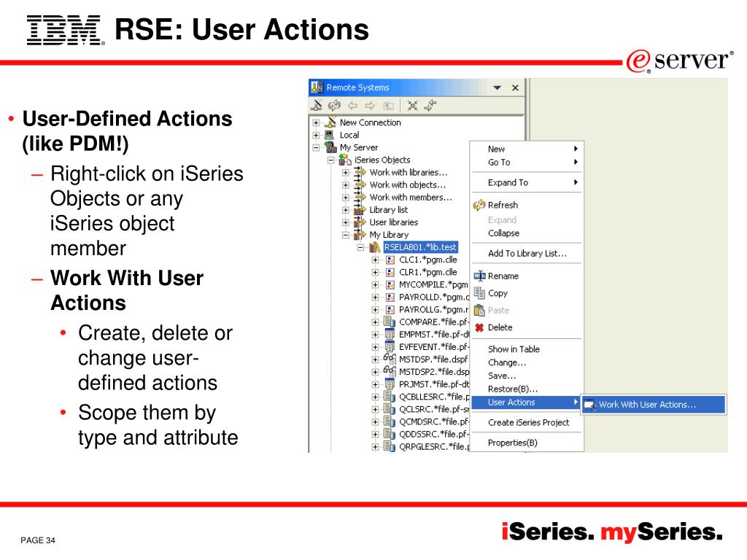747x560 pixels.
Task: Click the New Connection toolbar icon
Action: pyautogui.click(x=317, y=105)
